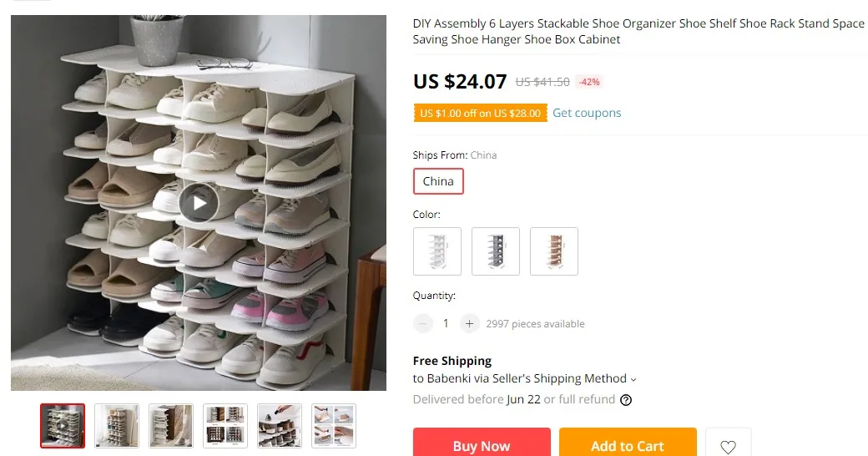View the third thumbnail with wooden cabinet
Viewport: 868px width, 456px height.
pos(171,426)
